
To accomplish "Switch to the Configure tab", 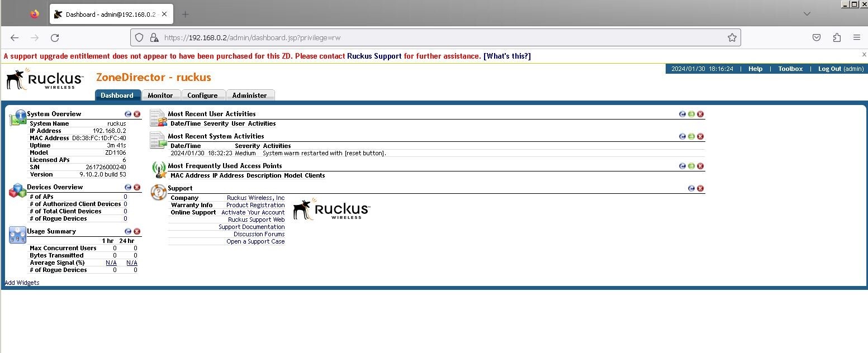I will tap(202, 96).
